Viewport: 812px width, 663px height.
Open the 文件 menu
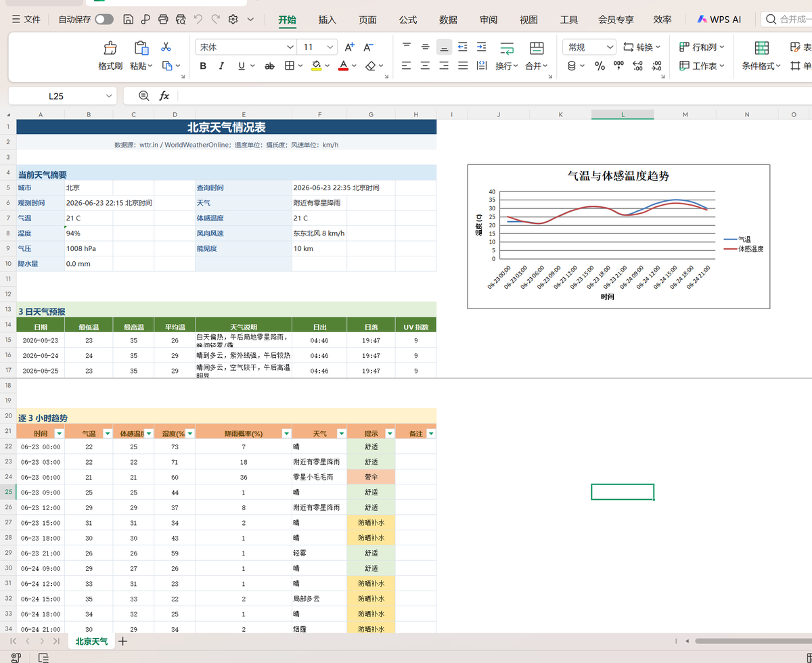[26, 20]
